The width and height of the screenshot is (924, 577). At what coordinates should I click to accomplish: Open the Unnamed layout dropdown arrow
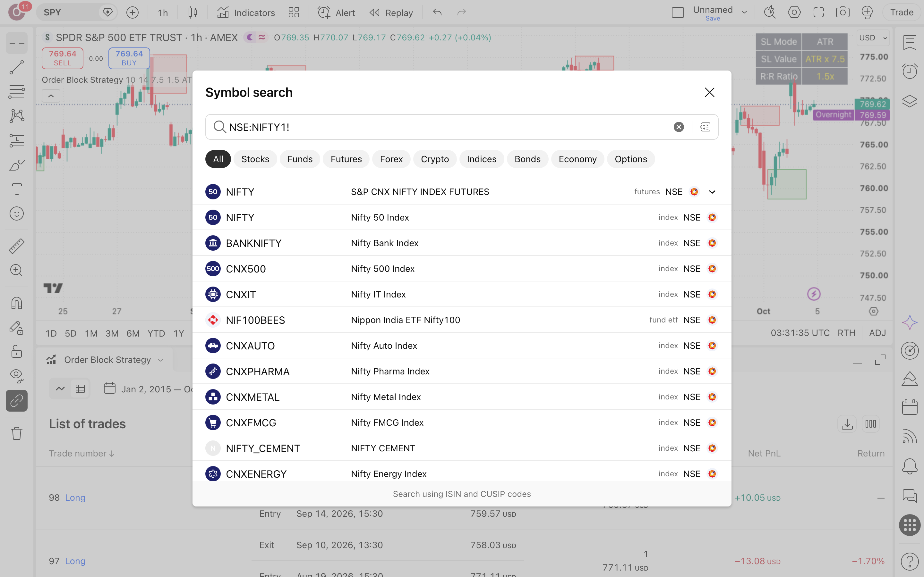point(744,13)
